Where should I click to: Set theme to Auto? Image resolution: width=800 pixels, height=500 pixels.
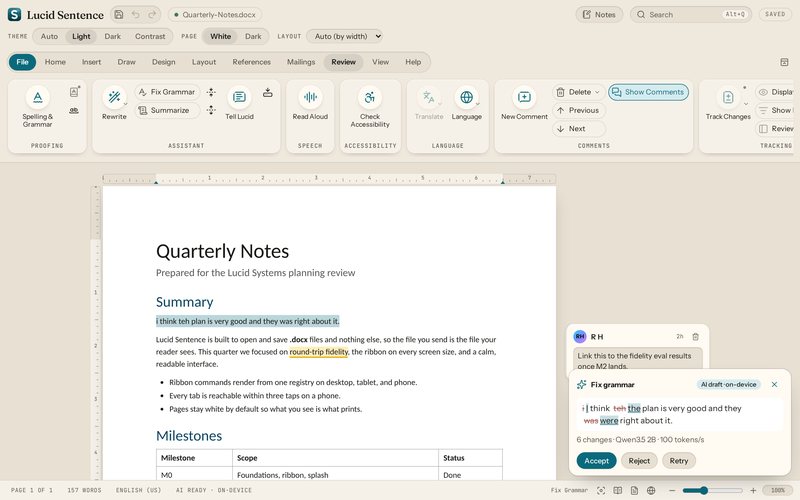pos(49,36)
